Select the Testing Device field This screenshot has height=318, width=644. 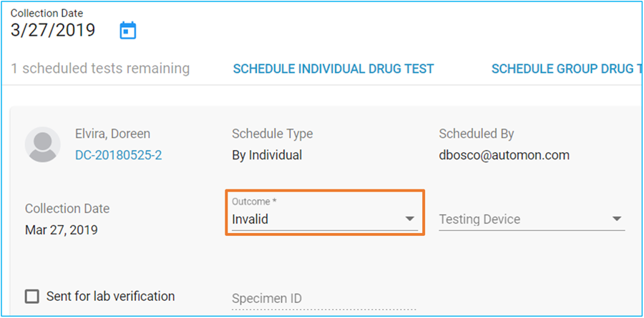(532, 219)
